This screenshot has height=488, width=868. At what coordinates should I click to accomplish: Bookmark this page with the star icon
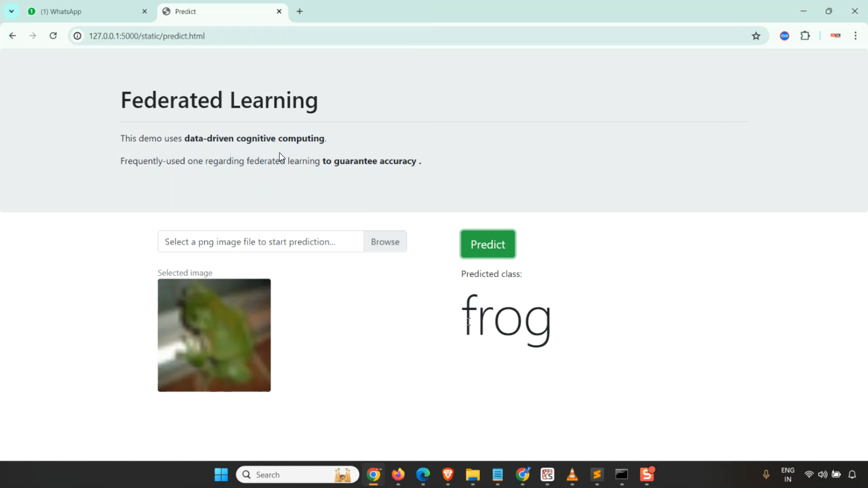coord(756,36)
